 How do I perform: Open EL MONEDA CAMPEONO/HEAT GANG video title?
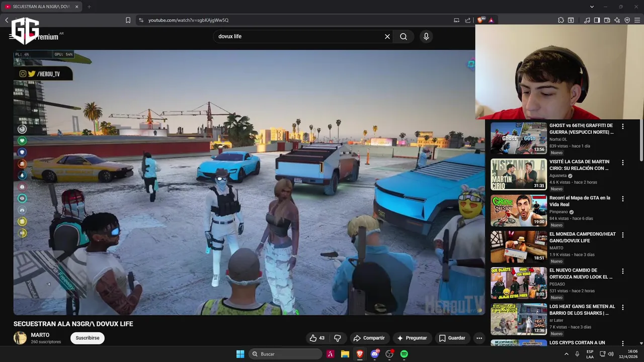[583, 237]
